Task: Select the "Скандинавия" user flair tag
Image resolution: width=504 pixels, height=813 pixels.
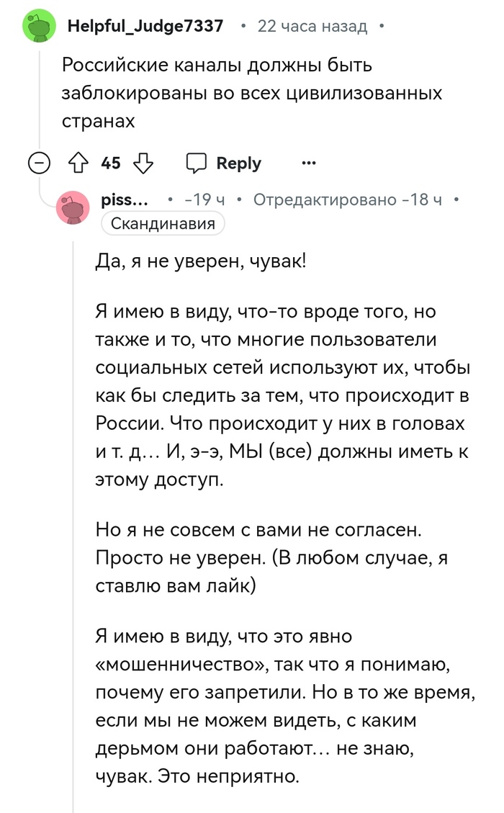Action: 163,224
